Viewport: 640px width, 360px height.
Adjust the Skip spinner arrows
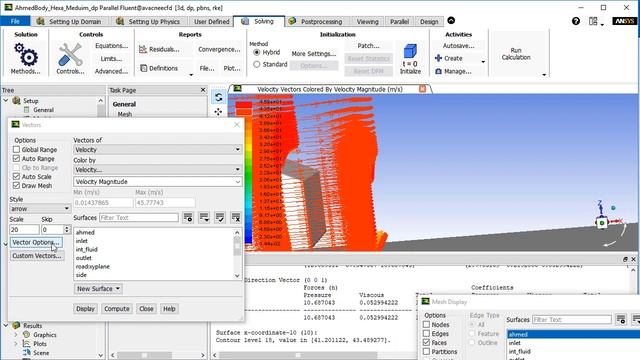tap(67, 229)
